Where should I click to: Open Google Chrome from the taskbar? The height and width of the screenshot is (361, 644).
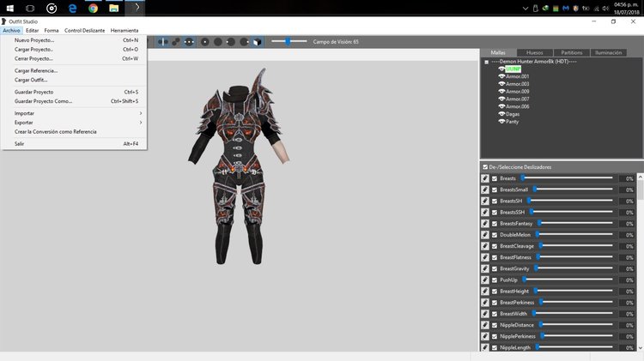pyautogui.click(x=94, y=9)
